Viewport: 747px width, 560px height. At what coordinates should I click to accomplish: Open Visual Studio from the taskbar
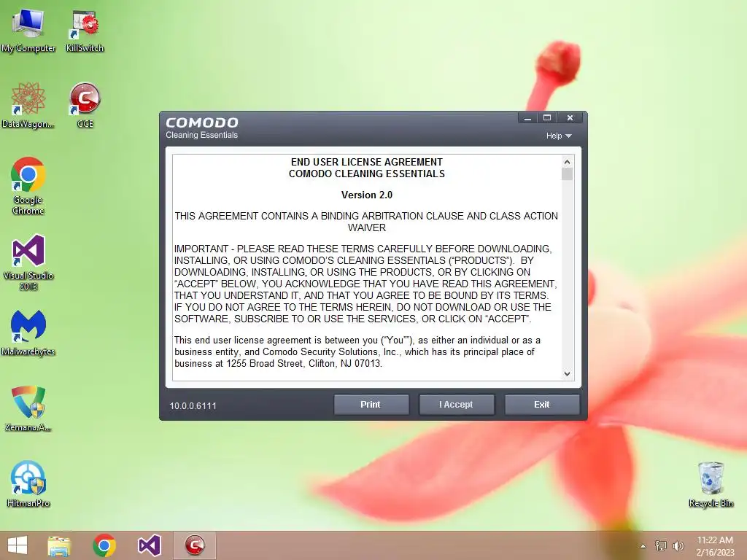coord(149,545)
